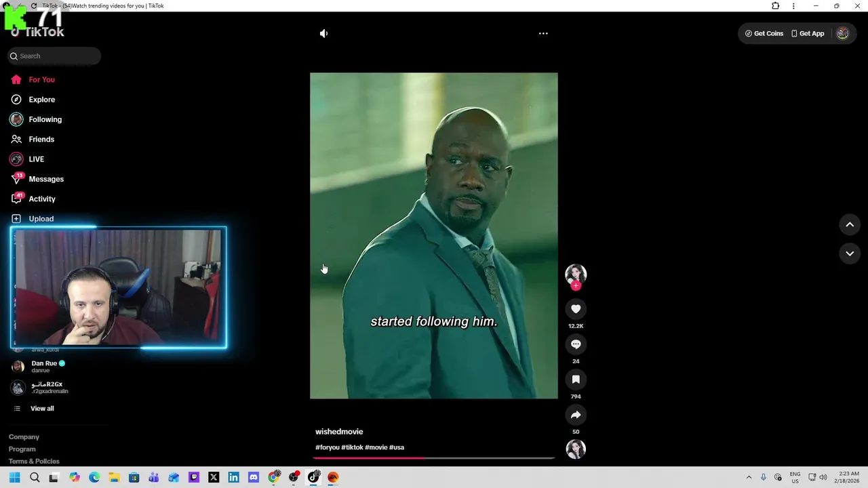Open Twitch from the taskbar
868x488 pixels.
pos(194,477)
